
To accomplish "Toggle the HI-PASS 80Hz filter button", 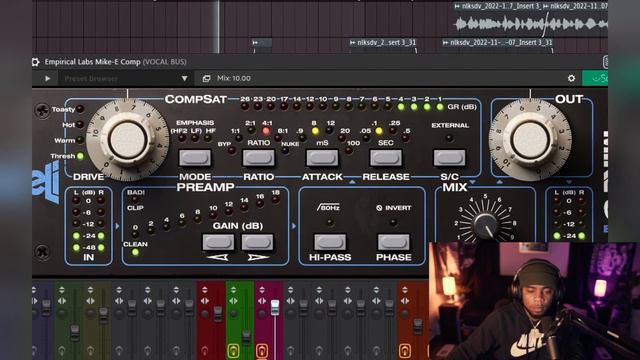I will pos(330,242).
